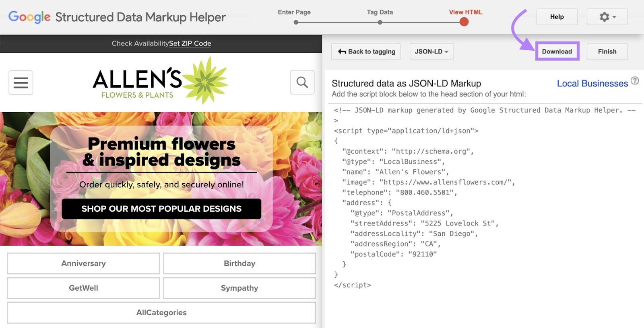The width and height of the screenshot is (644, 328).
Task: Click the "Structured Data Markup Helper" title
Action: 140,17
